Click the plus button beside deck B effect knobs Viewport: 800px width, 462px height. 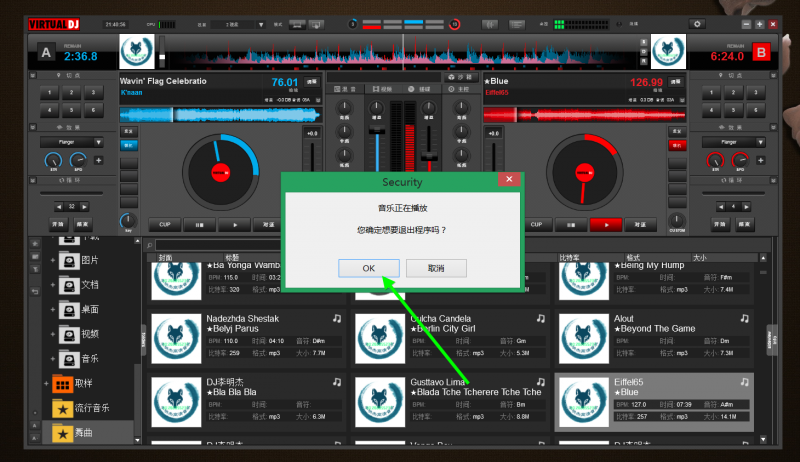click(760, 160)
